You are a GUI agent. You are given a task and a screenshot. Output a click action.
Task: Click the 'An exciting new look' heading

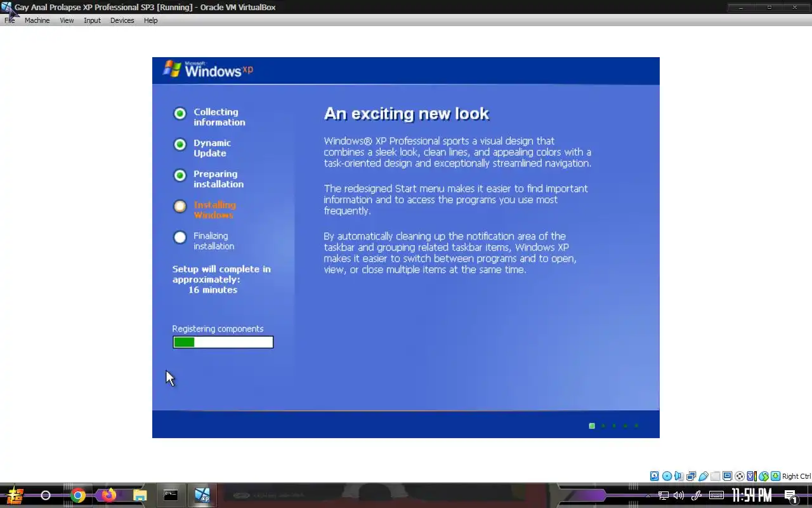[407, 114]
